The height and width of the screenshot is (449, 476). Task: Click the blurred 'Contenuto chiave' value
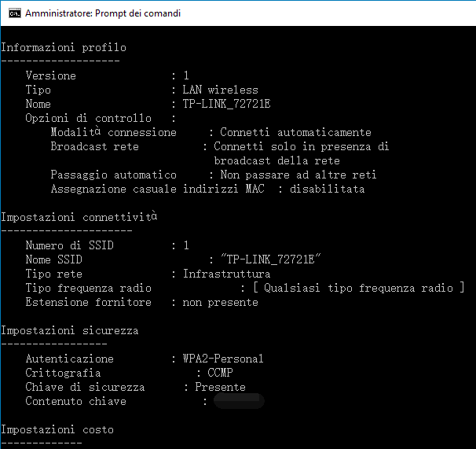pyautogui.click(x=239, y=401)
